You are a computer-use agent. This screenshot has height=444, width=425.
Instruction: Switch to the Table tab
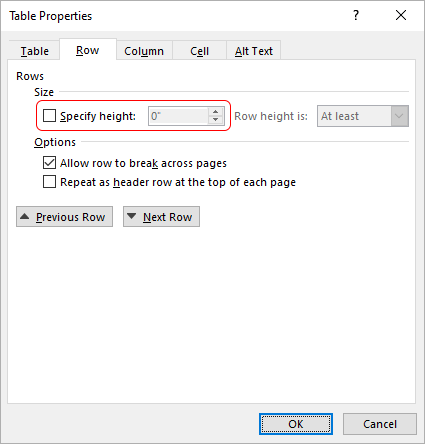point(34,51)
